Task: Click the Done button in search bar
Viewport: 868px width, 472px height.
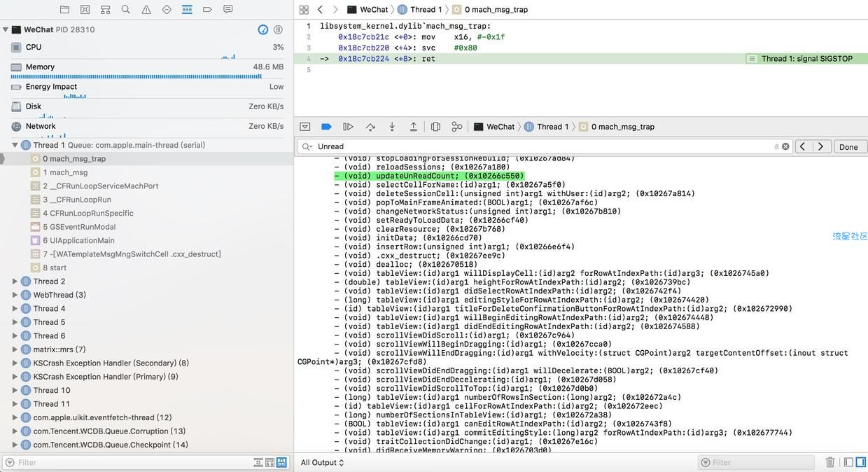Action: [850, 146]
